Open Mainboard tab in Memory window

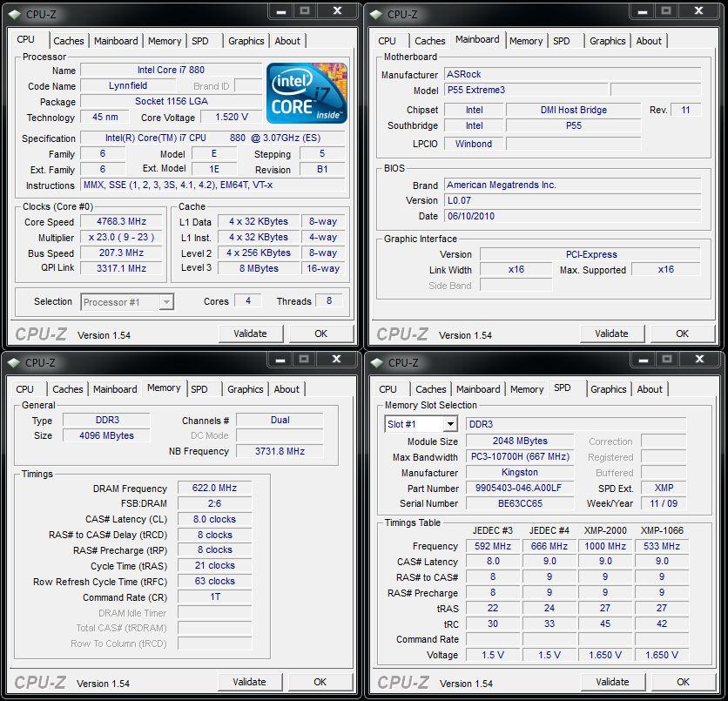(x=115, y=389)
